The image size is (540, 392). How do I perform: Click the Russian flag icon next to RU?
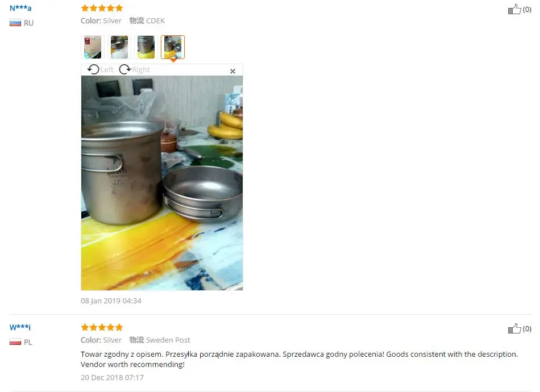click(x=15, y=23)
